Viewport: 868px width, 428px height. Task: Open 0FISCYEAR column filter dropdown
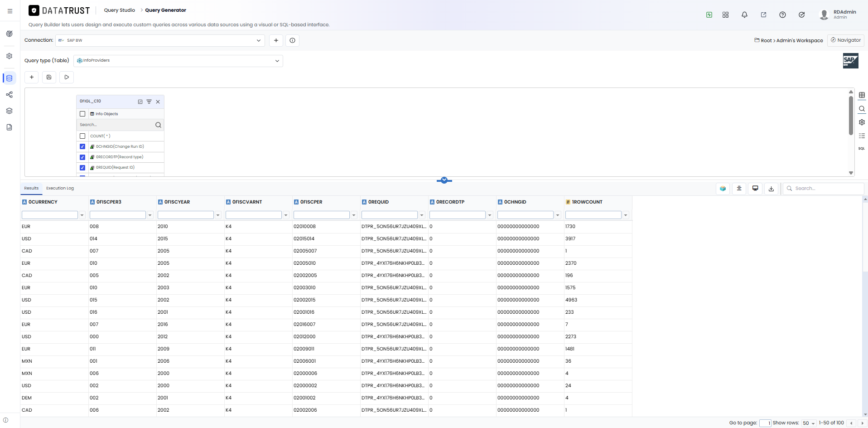[218, 215]
